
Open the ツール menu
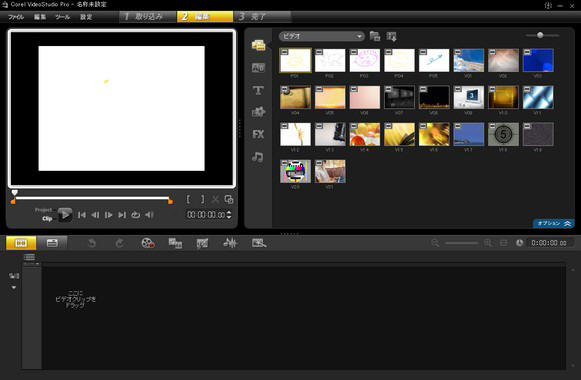[x=63, y=17]
